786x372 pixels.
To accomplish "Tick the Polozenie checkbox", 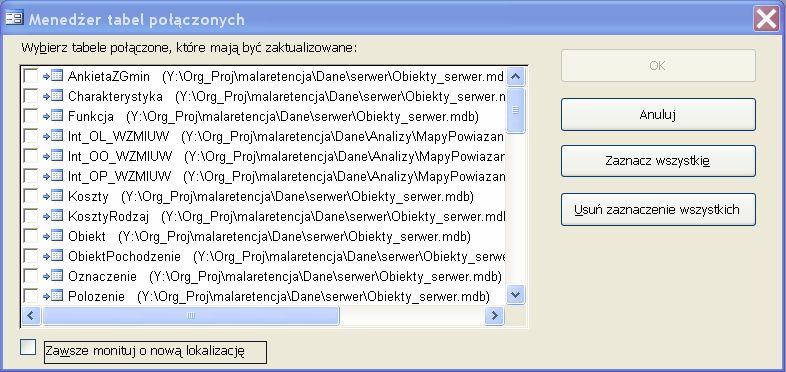I will [x=31, y=296].
